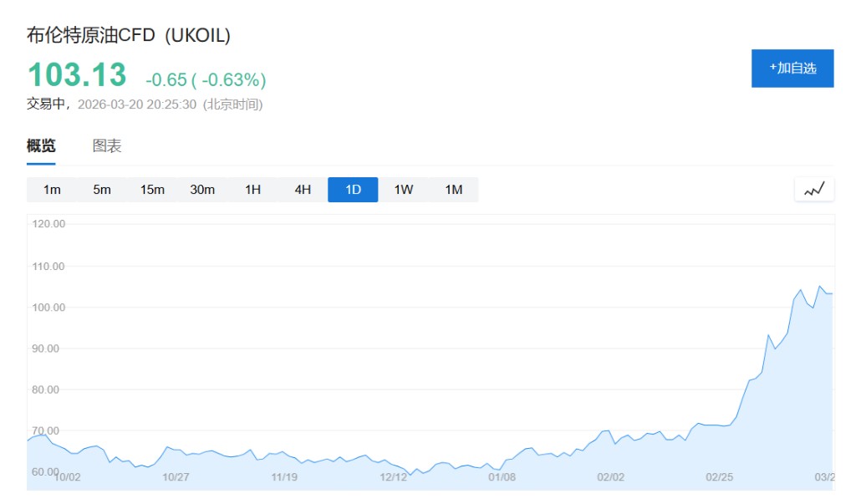Switch to the 图表 tab
856x504 pixels.
pyautogui.click(x=107, y=146)
